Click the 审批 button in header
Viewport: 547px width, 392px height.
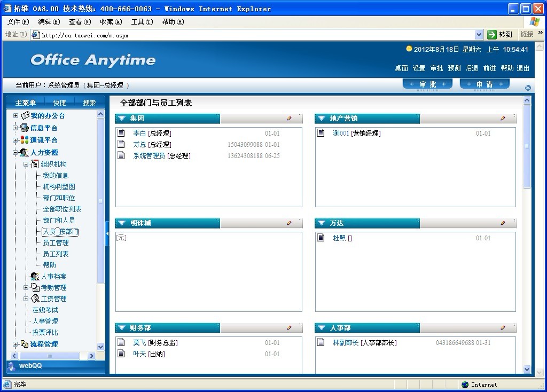tap(427, 84)
